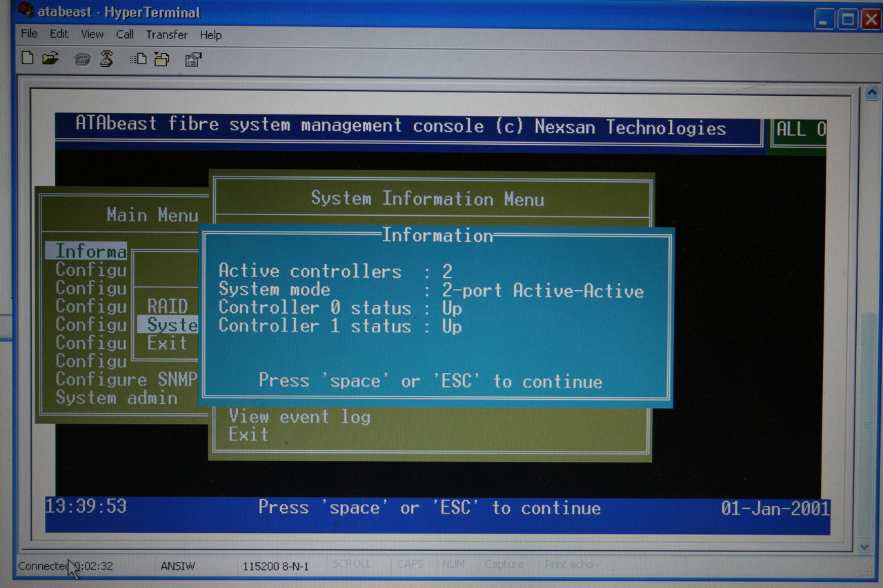Click the 'Controller 0 status : Up' line

coord(340,308)
